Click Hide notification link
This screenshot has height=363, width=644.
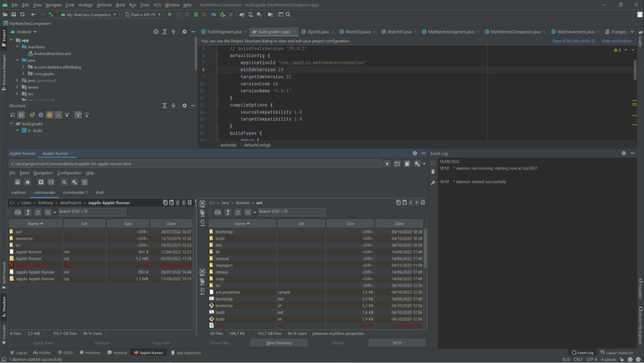click(x=616, y=41)
